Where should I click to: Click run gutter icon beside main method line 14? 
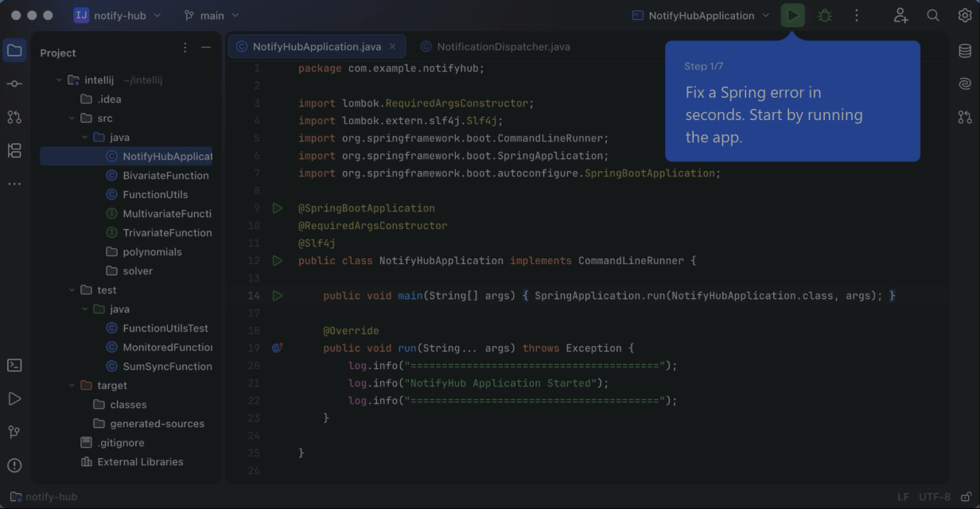277,296
